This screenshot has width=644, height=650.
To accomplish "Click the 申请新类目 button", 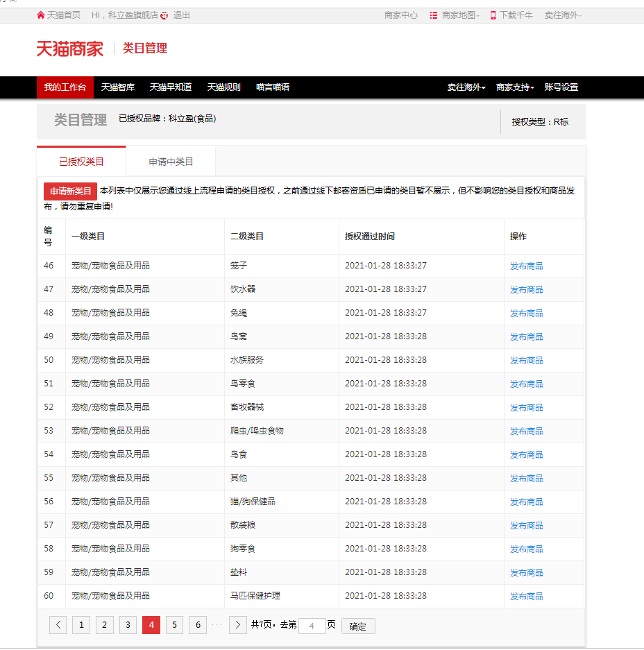I will [71, 191].
